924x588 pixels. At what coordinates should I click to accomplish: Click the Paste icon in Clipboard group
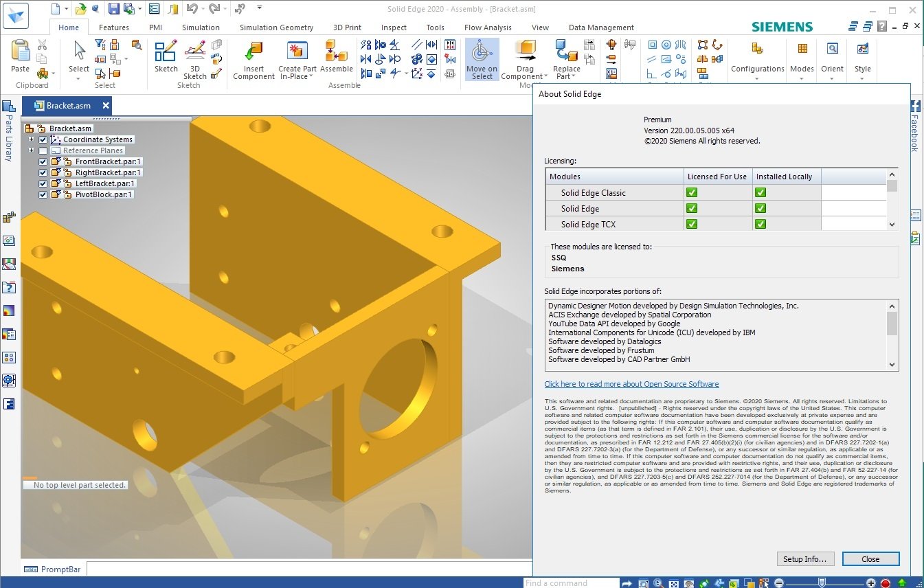(x=21, y=51)
